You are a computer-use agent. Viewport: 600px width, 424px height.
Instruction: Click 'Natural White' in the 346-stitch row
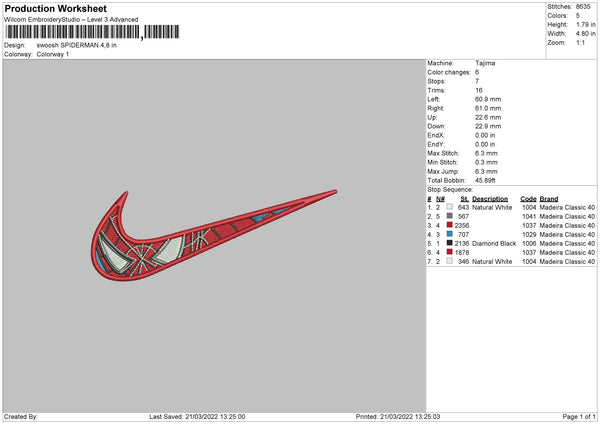[492, 261]
